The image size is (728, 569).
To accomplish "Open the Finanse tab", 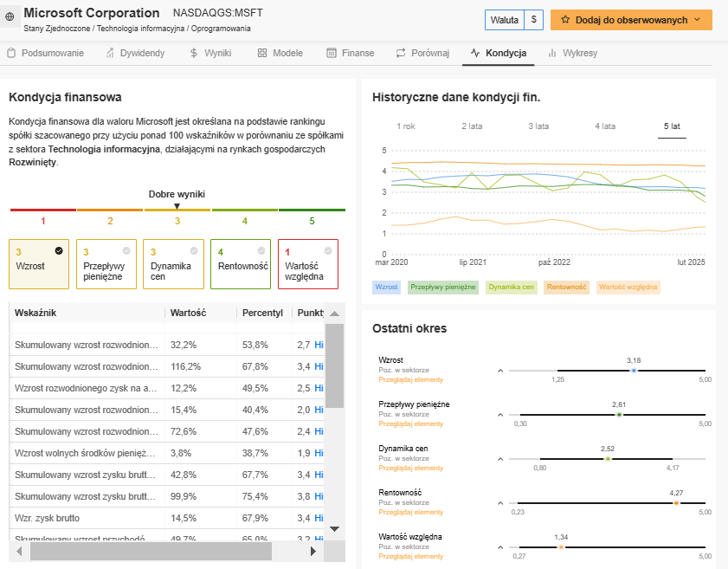I will (351, 53).
